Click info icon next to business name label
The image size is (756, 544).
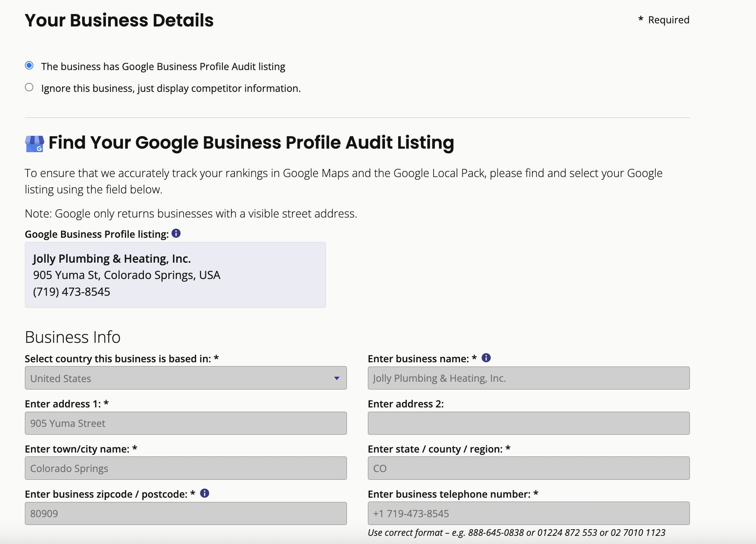click(x=486, y=358)
